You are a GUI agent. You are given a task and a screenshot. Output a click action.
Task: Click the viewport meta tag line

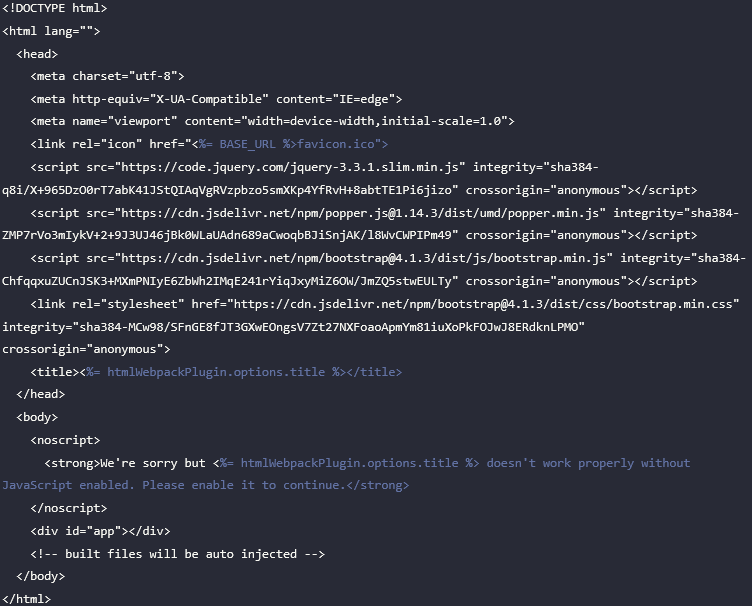pyautogui.click(x=272, y=121)
